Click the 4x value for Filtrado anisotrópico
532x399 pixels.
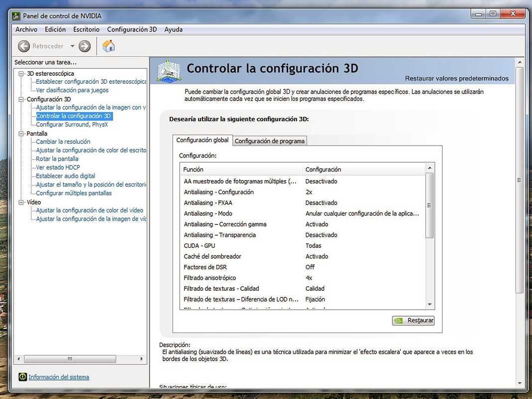(x=309, y=278)
